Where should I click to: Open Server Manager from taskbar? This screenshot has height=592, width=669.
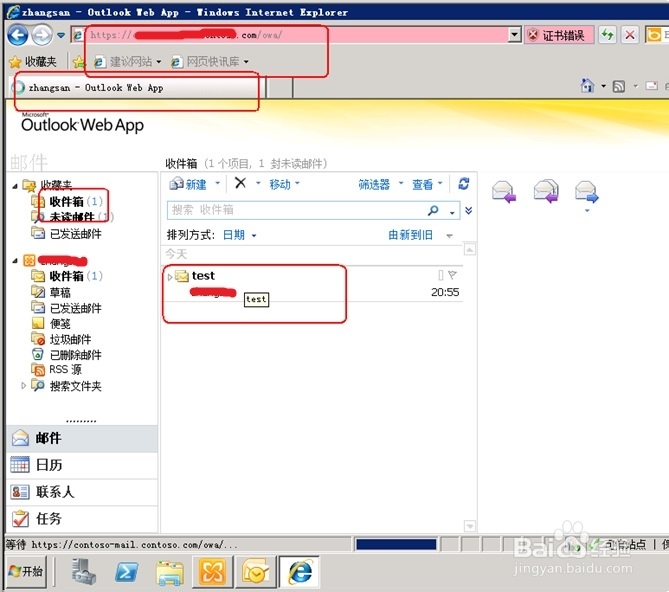[83, 572]
